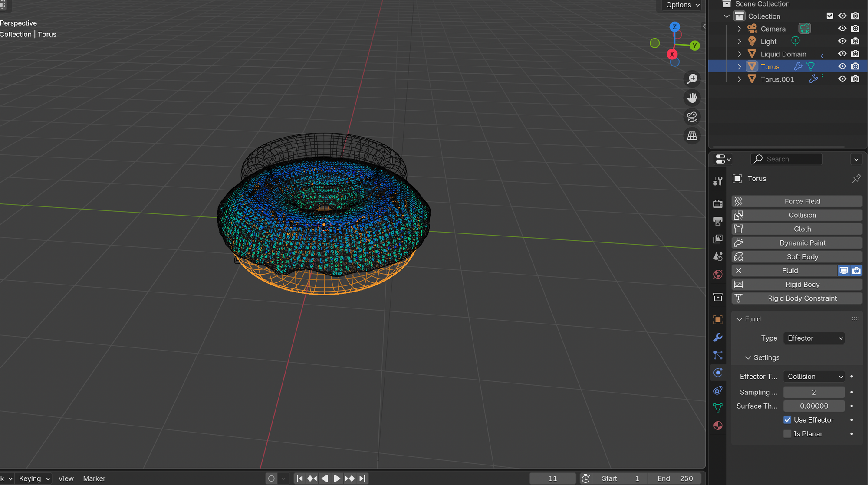Click the X axis on navigation gizmo
Image resolution: width=868 pixels, height=485 pixels.
tap(672, 54)
